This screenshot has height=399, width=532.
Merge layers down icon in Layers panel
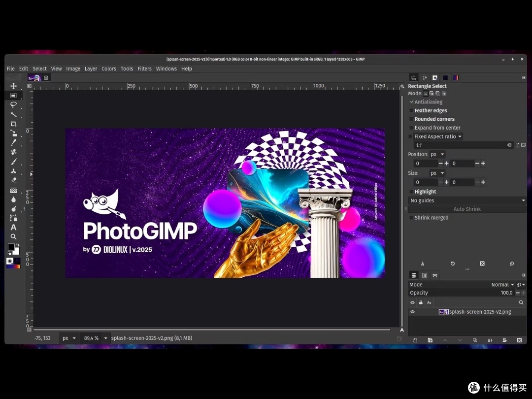click(490, 340)
